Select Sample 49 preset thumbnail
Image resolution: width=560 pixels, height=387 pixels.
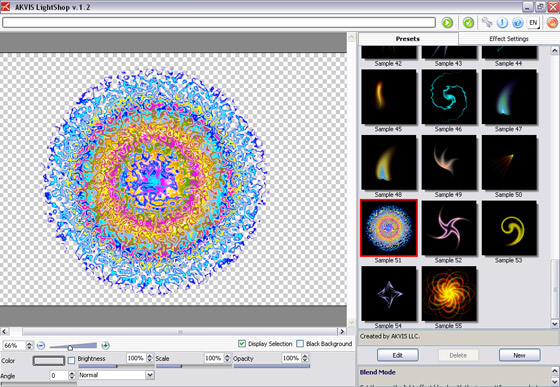click(449, 162)
